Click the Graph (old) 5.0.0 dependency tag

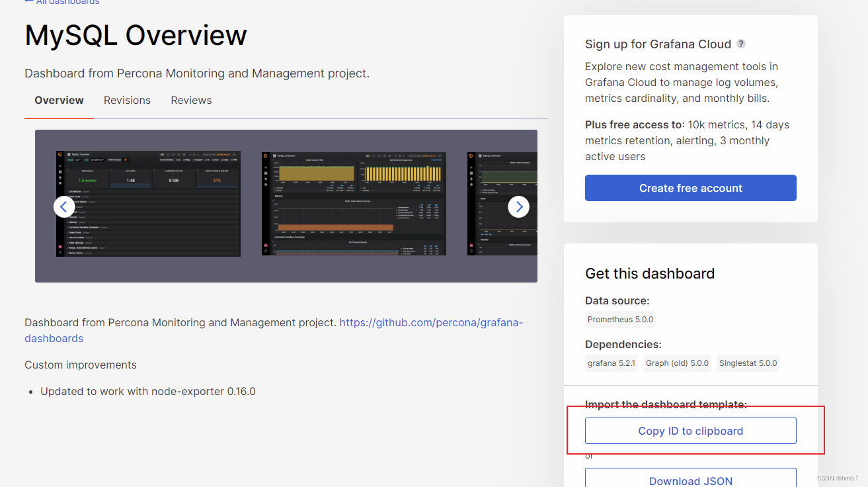[x=677, y=363]
